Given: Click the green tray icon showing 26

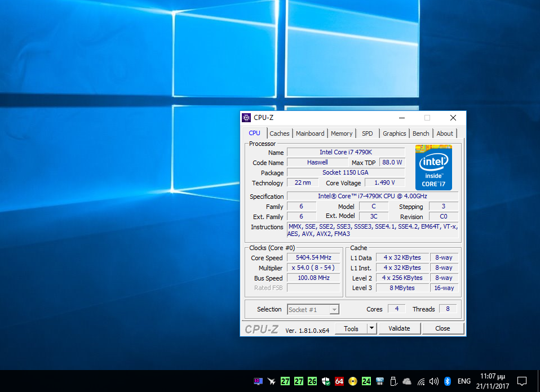Looking at the screenshot, I should click(312, 381).
